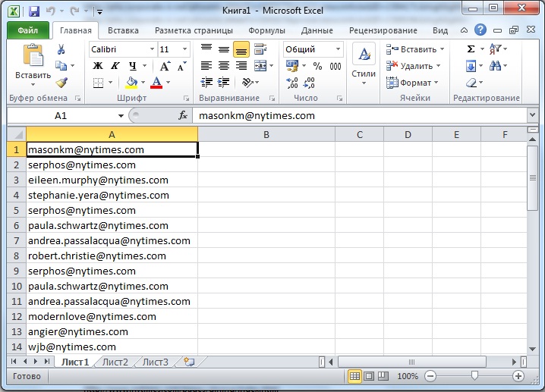The height and width of the screenshot is (392, 545).
Task: Click the Clear eraser icon
Action: (471, 83)
